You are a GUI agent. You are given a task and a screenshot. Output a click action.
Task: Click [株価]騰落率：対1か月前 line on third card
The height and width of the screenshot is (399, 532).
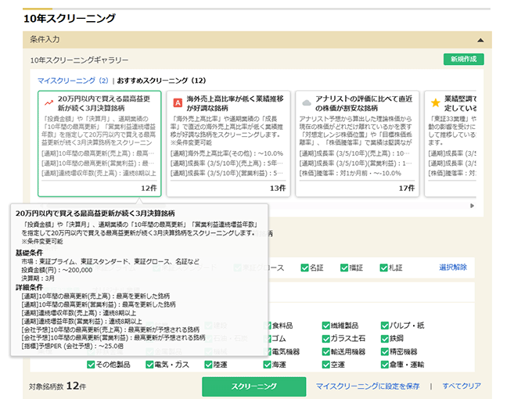tap(350, 173)
